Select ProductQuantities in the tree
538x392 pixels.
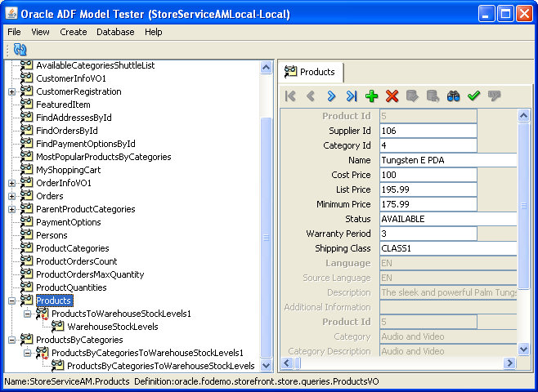[x=71, y=287]
